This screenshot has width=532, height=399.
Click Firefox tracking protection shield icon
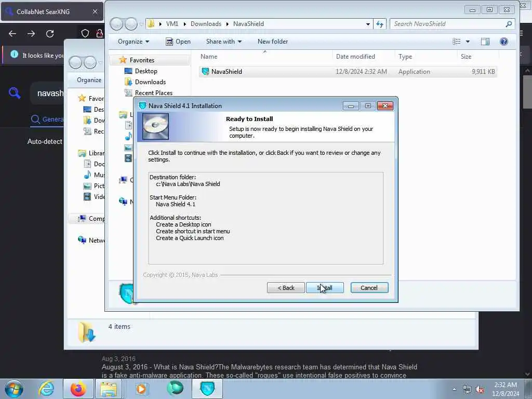point(85,33)
